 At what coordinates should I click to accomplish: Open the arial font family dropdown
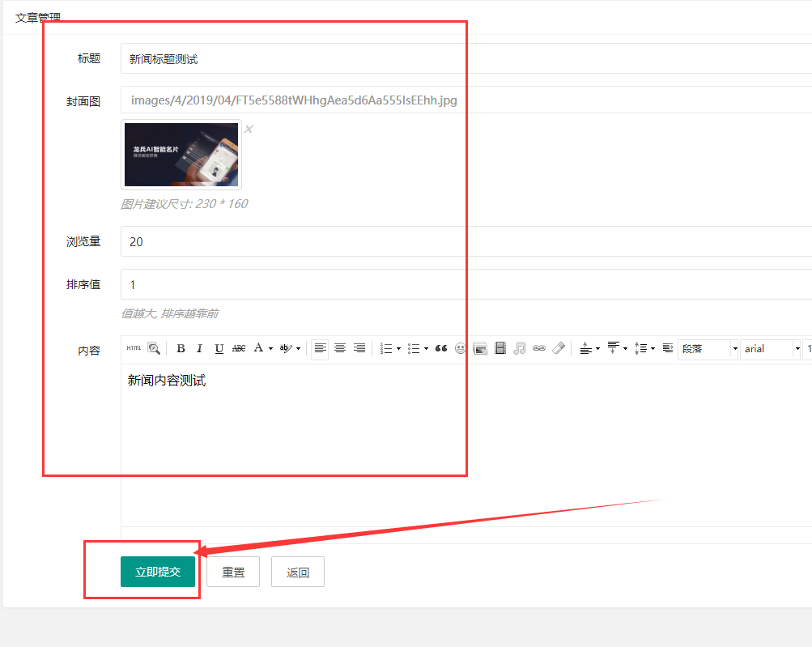click(x=771, y=348)
